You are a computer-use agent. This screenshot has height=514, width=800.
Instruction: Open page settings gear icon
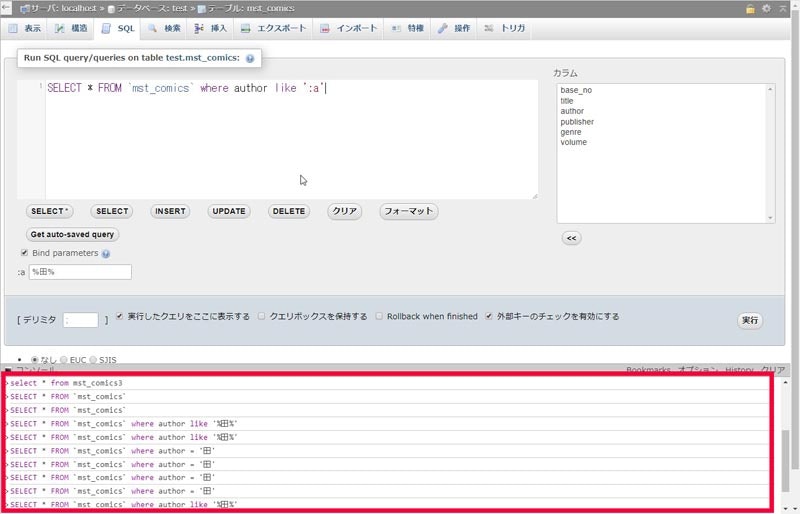766,9
